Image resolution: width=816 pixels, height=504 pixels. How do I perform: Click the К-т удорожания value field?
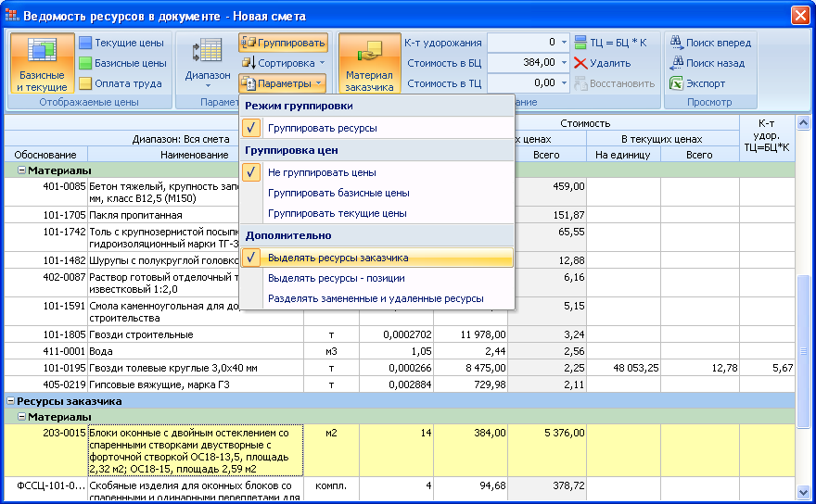tap(523, 43)
